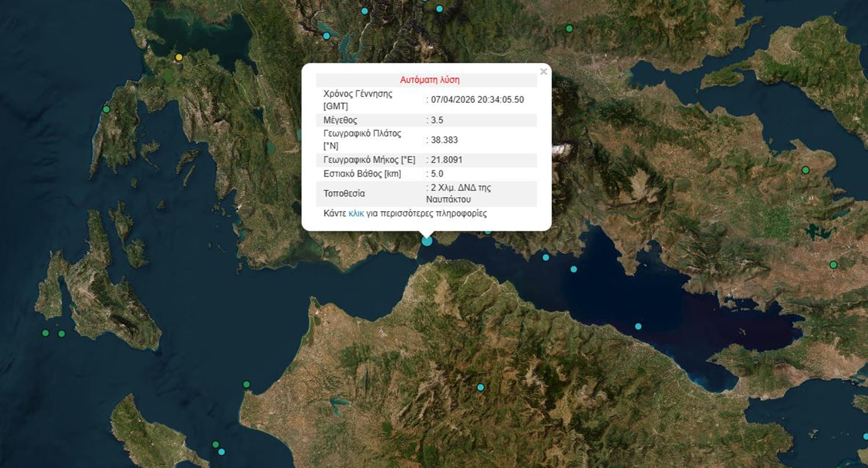Click the green marker at the far right edge

click(x=832, y=264)
